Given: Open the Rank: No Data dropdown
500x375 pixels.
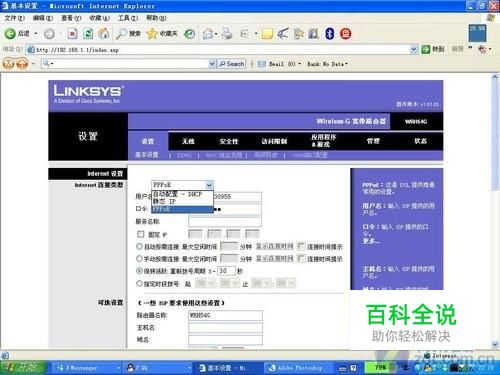Looking at the screenshot, I should click(x=327, y=64).
